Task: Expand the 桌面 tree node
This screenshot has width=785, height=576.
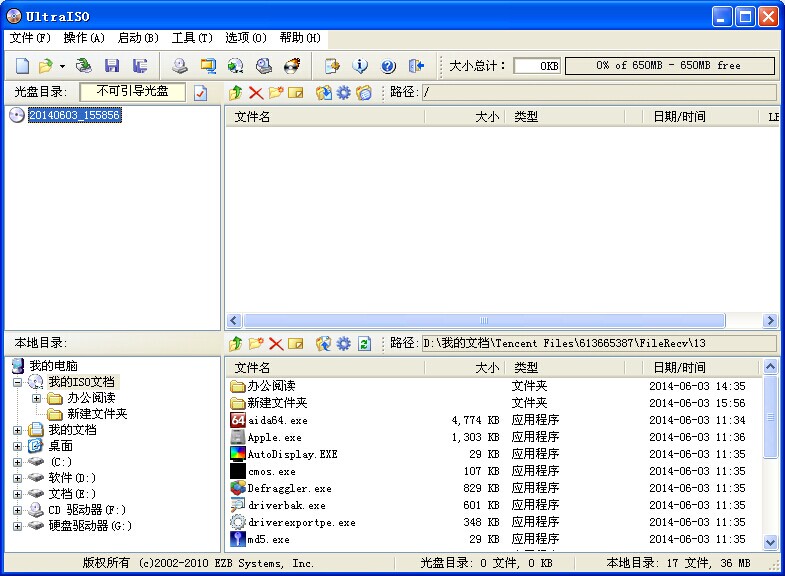Action: [18, 446]
